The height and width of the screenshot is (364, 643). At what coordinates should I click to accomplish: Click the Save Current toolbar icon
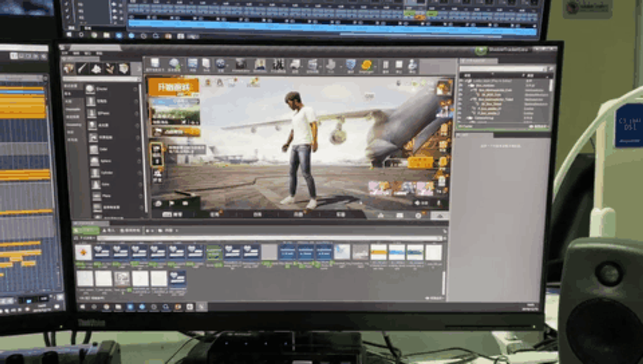coord(155,64)
